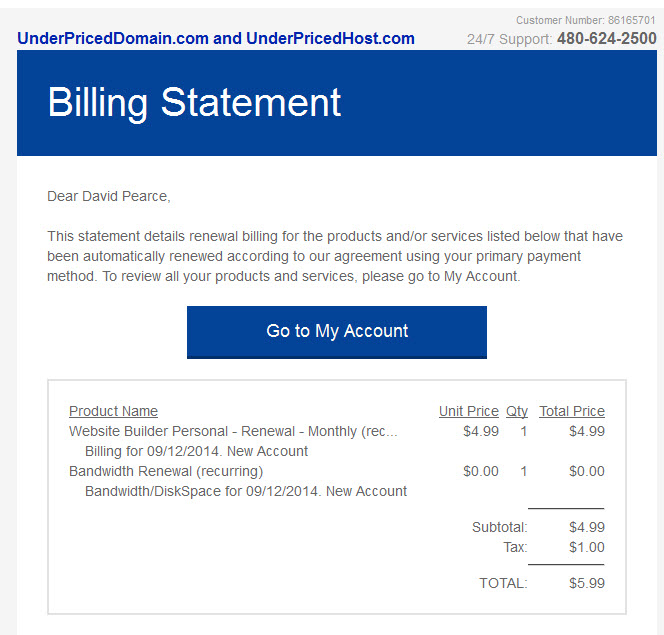Click the $0.00 unit price of Bandwidth Renewal
The image size is (664, 635).
point(481,471)
